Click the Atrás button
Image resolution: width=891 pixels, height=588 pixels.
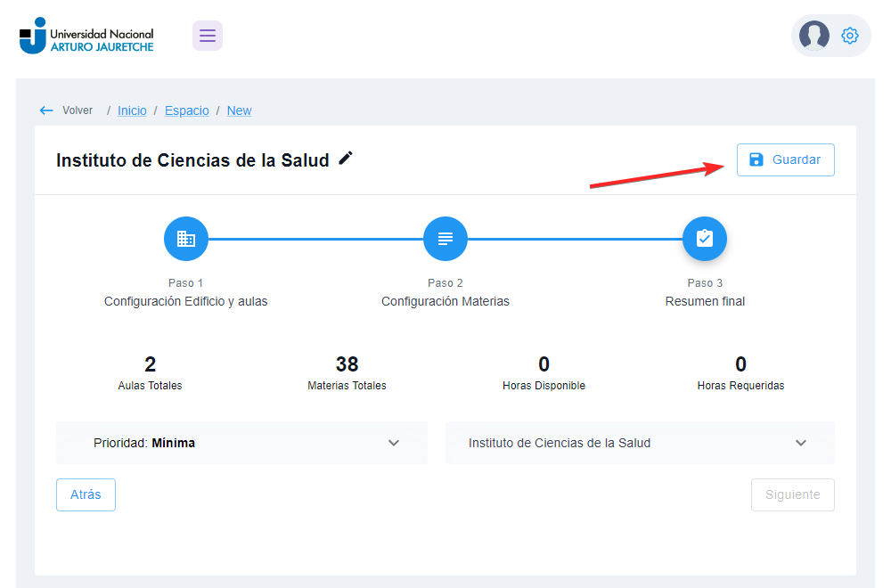pyautogui.click(x=86, y=494)
